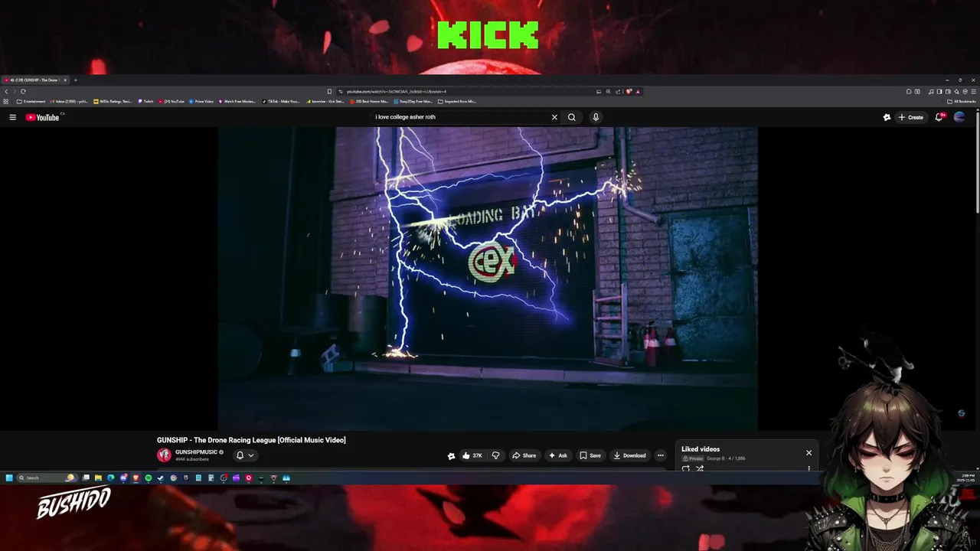Image resolution: width=980 pixels, height=551 pixels.
Task: Open the Brave Shields lion icon
Action: (x=629, y=92)
